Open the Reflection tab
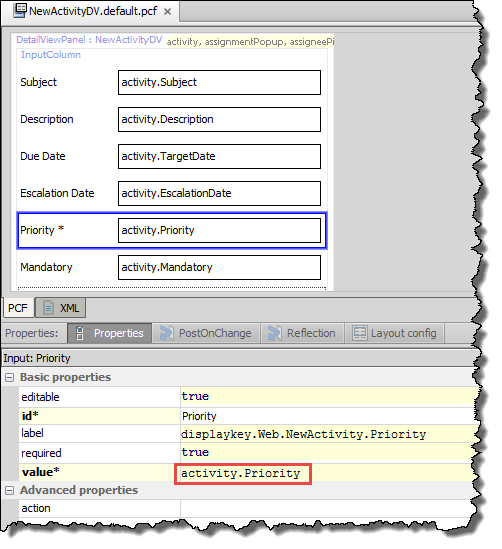502x549 pixels. tap(302, 333)
